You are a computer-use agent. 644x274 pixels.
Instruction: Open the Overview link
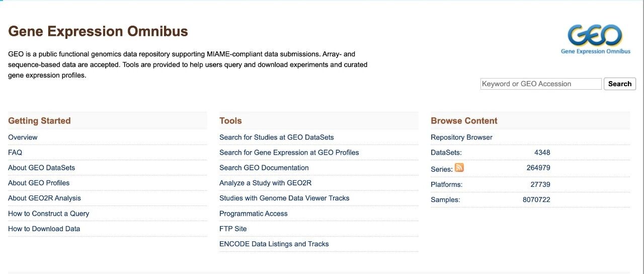[23, 138]
